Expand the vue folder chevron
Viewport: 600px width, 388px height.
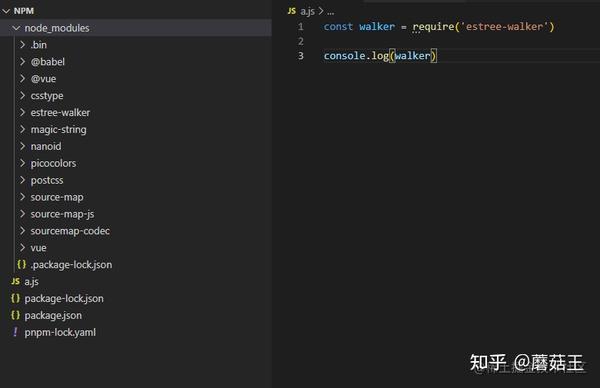pyautogui.click(x=23, y=248)
